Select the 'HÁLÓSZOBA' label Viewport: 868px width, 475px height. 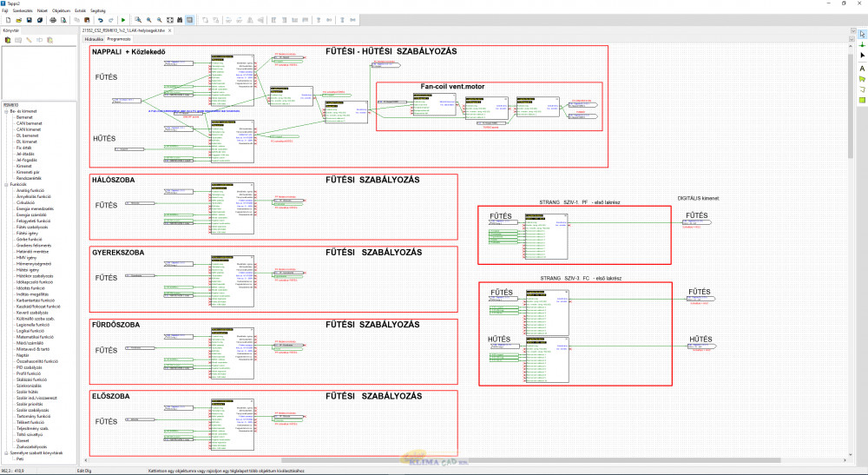(x=113, y=180)
